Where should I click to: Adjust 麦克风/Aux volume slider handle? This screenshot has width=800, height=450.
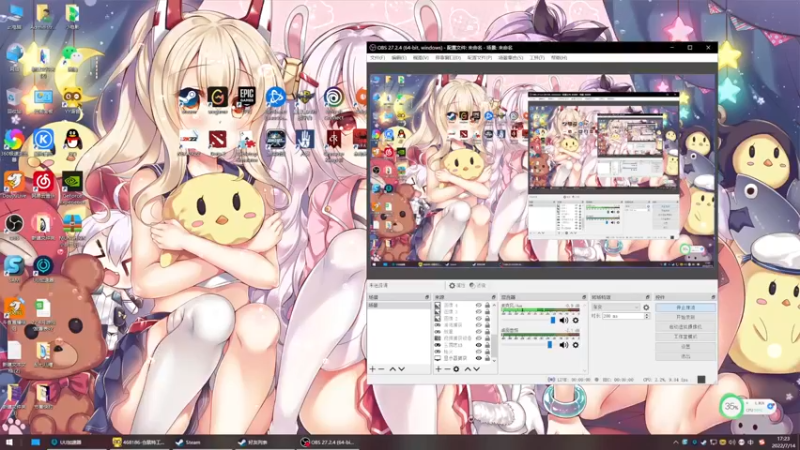pyautogui.click(x=553, y=320)
